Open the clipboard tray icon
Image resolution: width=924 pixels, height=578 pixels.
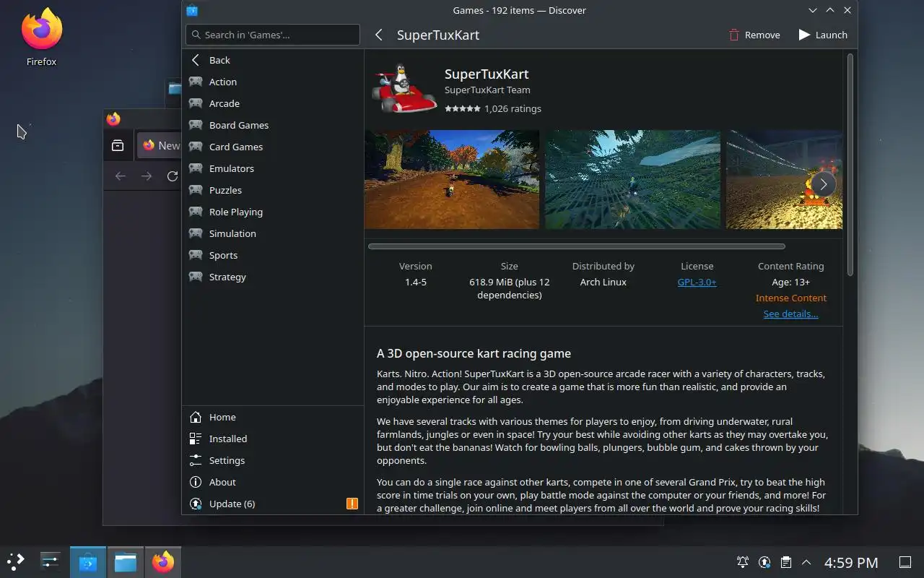[786, 562]
